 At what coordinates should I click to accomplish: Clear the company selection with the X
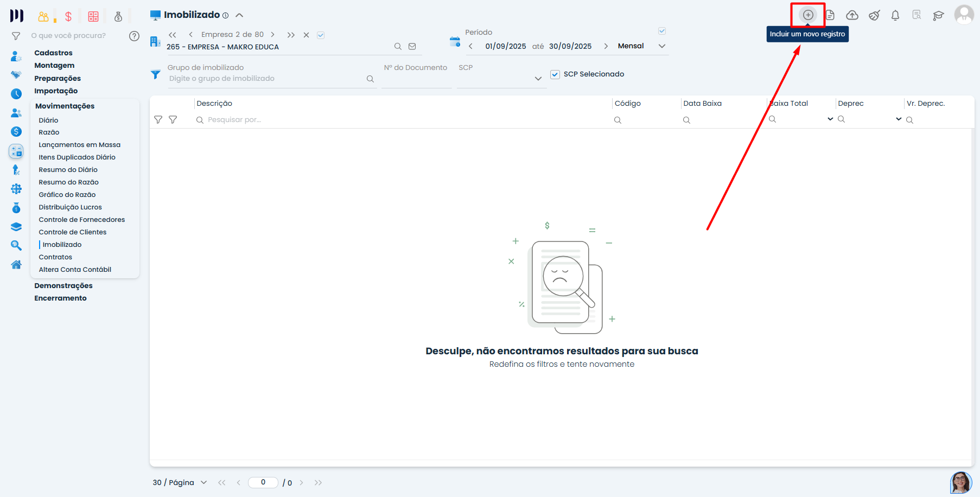tap(306, 35)
